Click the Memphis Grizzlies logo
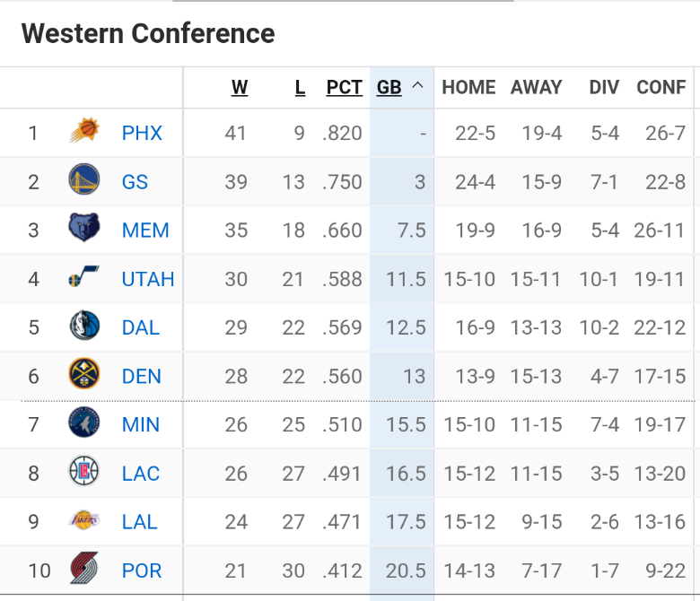This screenshot has height=601, width=700. [x=84, y=230]
